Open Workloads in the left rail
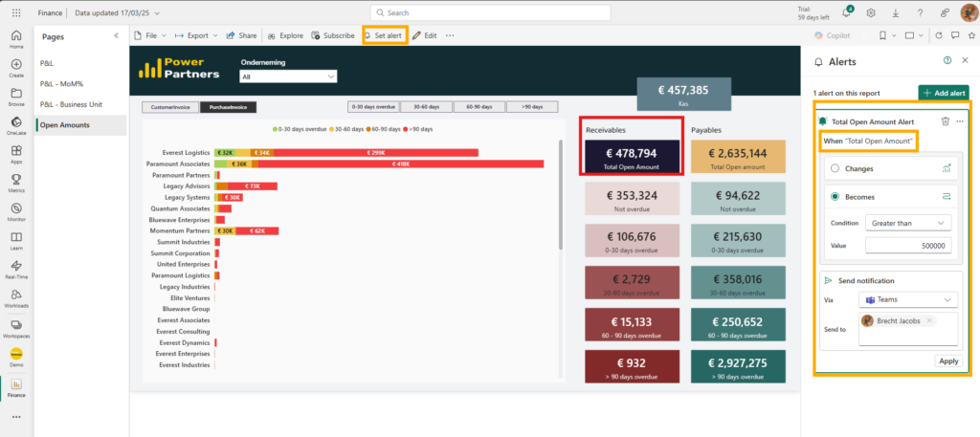The width and height of the screenshot is (980, 437). click(x=16, y=297)
